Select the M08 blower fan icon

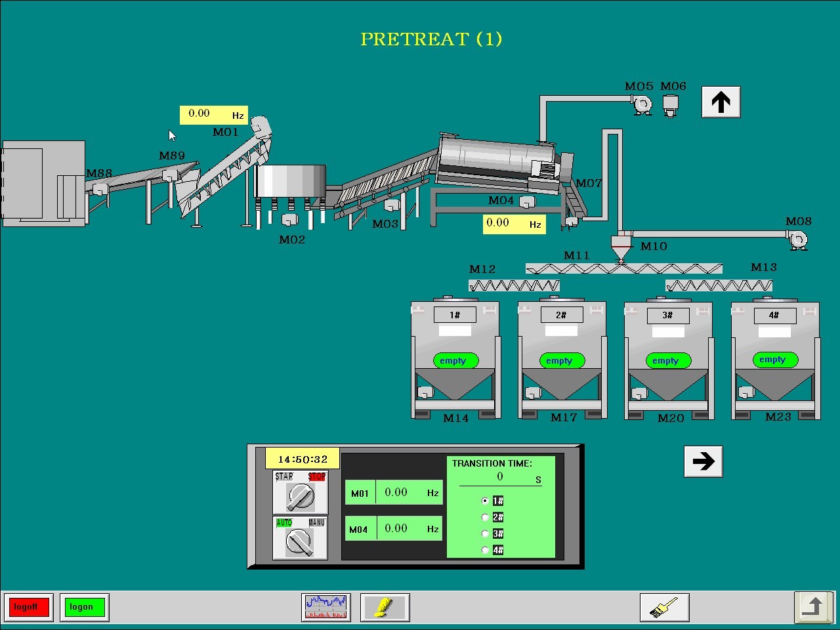(797, 240)
